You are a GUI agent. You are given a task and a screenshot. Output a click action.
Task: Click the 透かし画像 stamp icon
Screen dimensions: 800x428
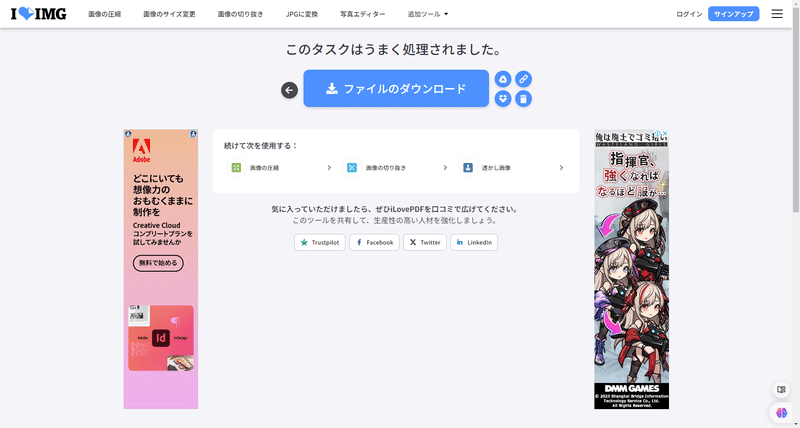pyautogui.click(x=467, y=167)
